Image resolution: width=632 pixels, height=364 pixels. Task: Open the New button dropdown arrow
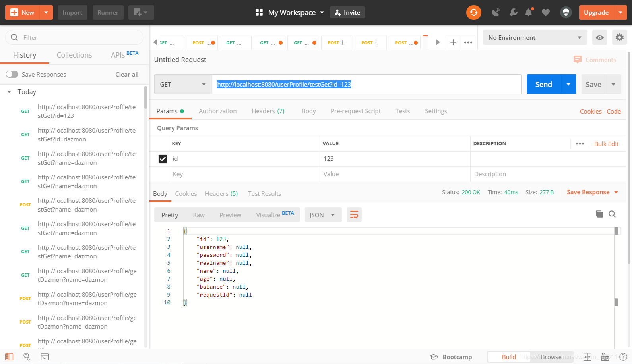click(x=46, y=12)
